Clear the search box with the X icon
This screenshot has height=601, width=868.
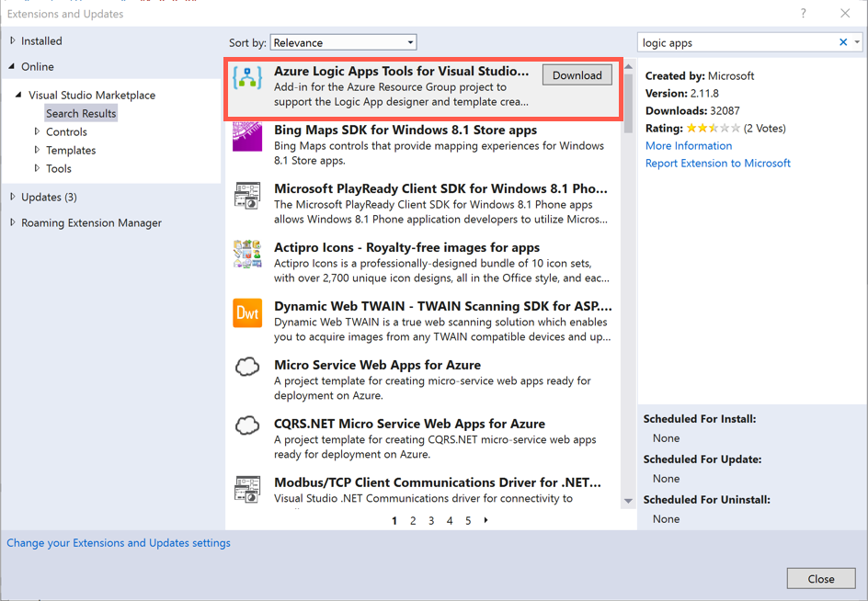click(x=843, y=42)
